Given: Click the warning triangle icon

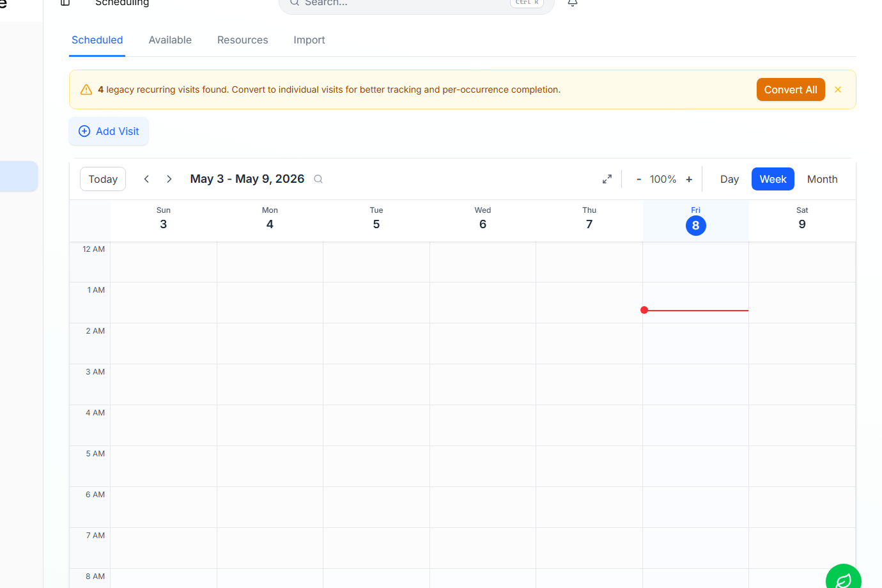Looking at the screenshot, I should point(86,89).
